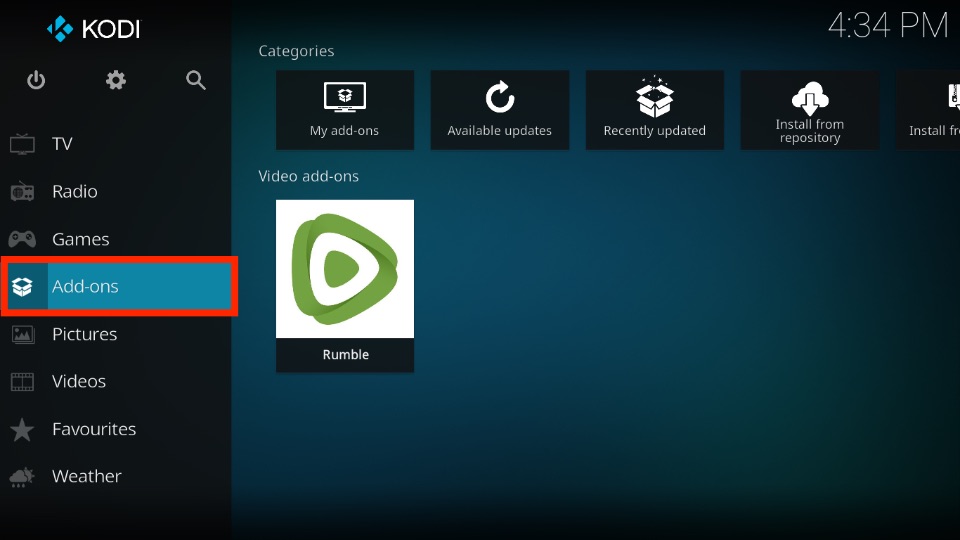Open the Favourites menu item

tap(116, 429)
